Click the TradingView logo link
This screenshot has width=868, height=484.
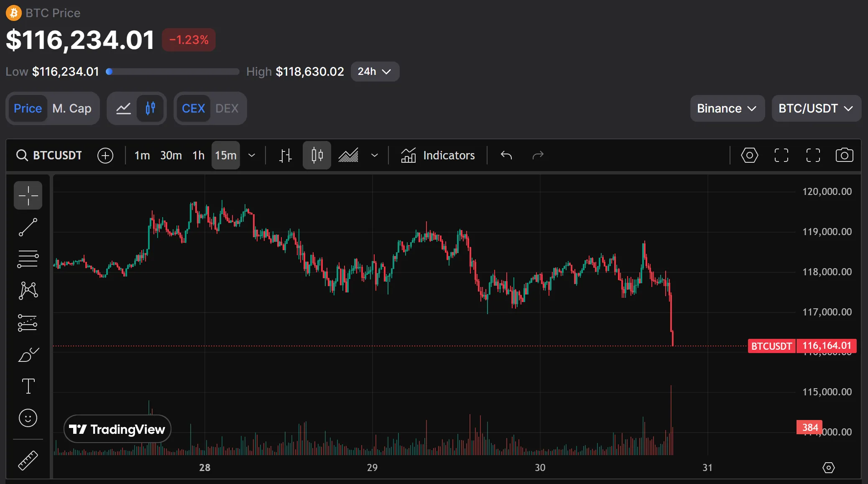117,429
